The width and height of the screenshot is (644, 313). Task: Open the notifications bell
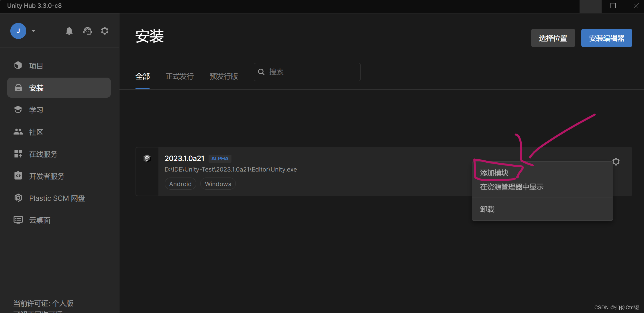coord(69,31)
